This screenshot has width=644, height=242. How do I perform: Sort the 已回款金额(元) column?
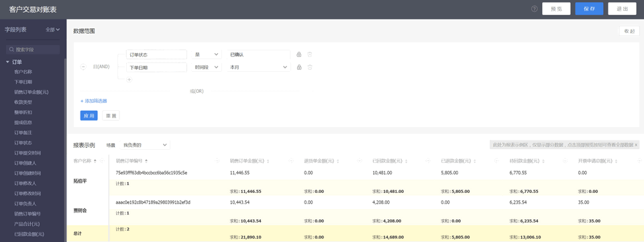(x=407, y=161)
